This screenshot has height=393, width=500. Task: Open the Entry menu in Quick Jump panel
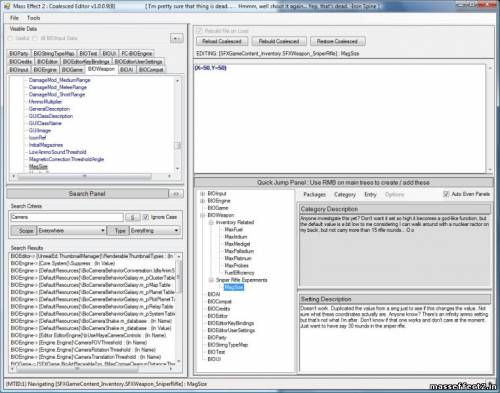370,194
